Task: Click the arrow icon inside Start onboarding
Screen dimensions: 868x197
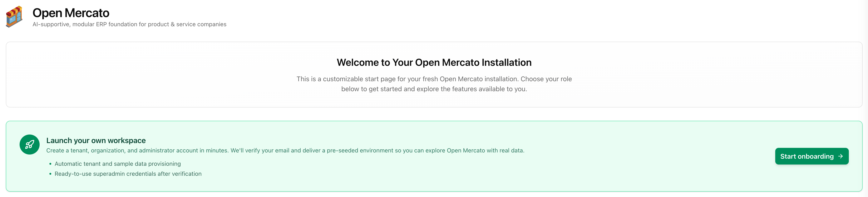Action: [x=840, y=156]
